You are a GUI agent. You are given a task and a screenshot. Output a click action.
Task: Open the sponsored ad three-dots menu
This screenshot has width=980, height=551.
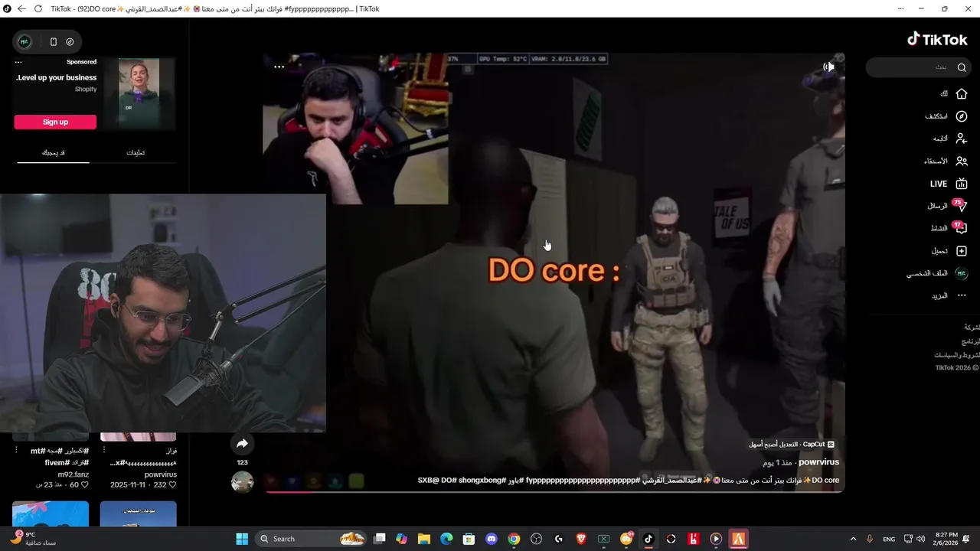click(x=18, y=62)
